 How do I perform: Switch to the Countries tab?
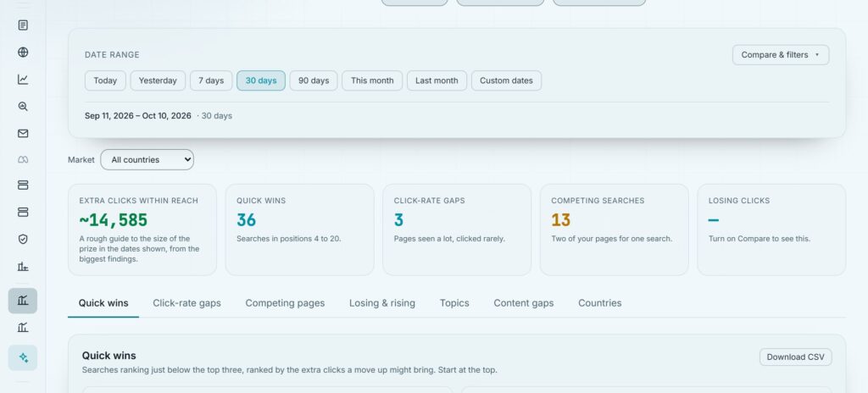coord(600,302)
